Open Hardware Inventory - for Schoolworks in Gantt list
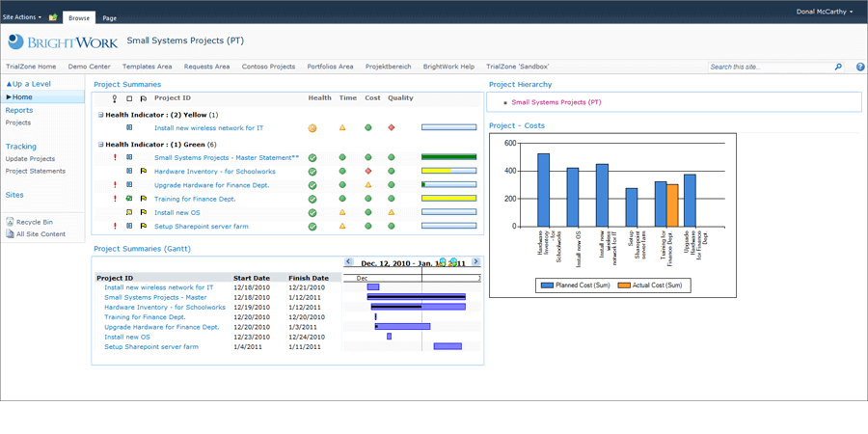 tap(164, 308)
